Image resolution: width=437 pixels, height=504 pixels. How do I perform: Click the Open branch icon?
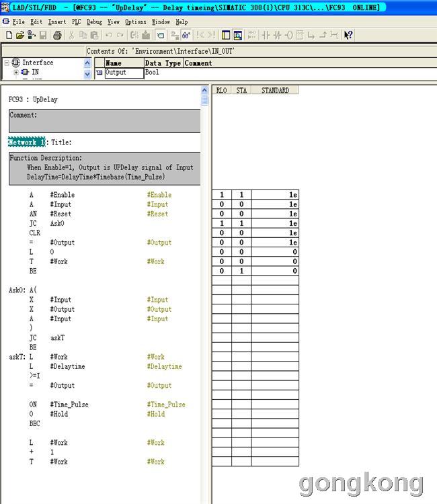pos(311,35)
